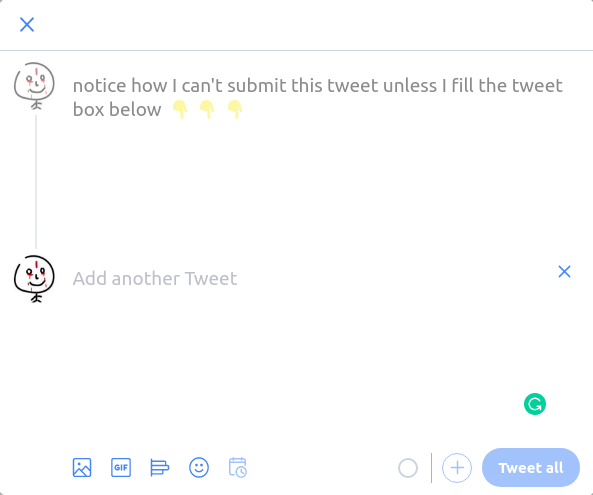Click the second tweet's profile avatar
Image resolution: width=593 pixels, height=495 pixels.
click(34, 279)
